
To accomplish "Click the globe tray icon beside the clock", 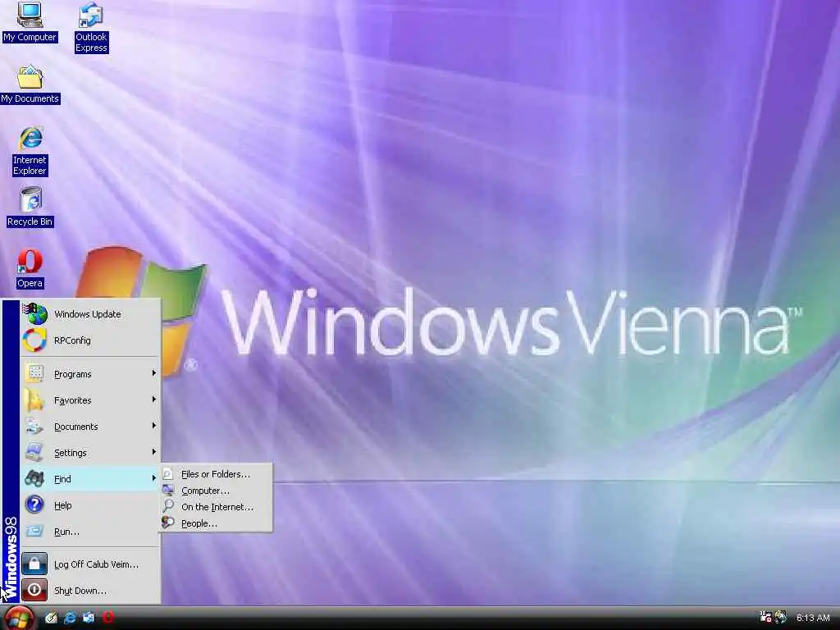I will pyautogui.click(x=780, y=617).
